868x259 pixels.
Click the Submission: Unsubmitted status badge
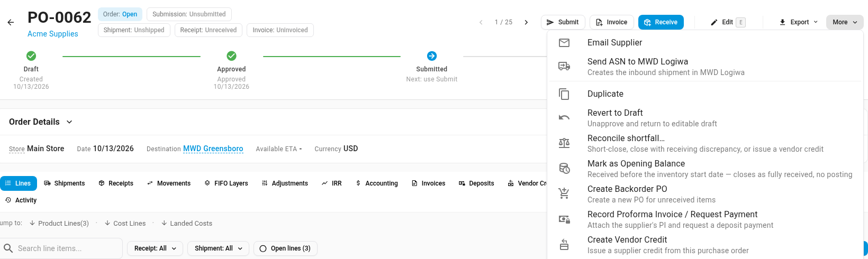[189, 14]
